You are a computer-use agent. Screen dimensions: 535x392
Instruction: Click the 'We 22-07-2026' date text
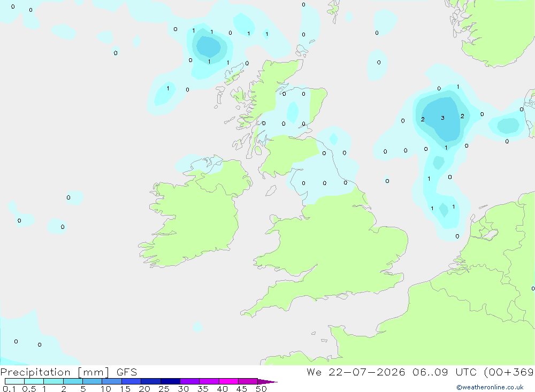(x=356, y=372)
